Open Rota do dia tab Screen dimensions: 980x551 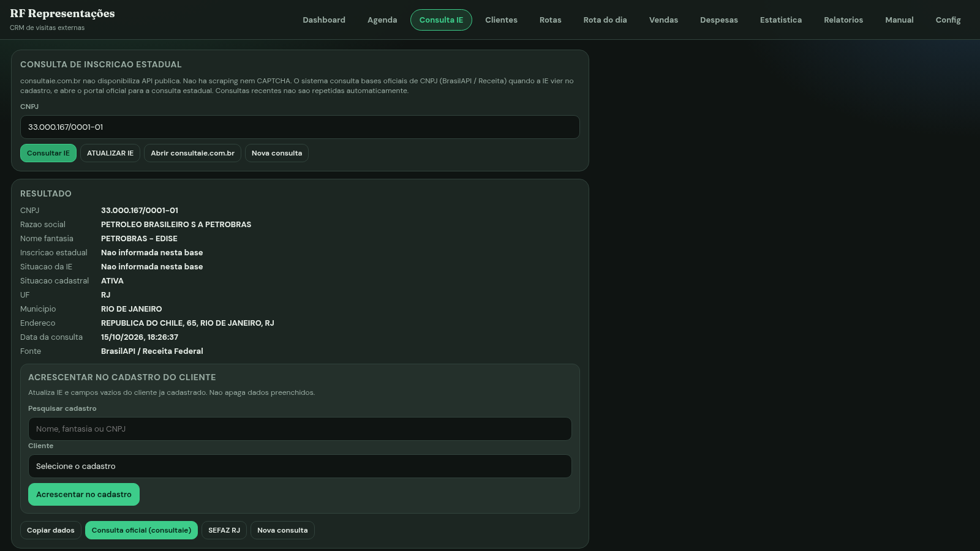[x=605, y=20]
